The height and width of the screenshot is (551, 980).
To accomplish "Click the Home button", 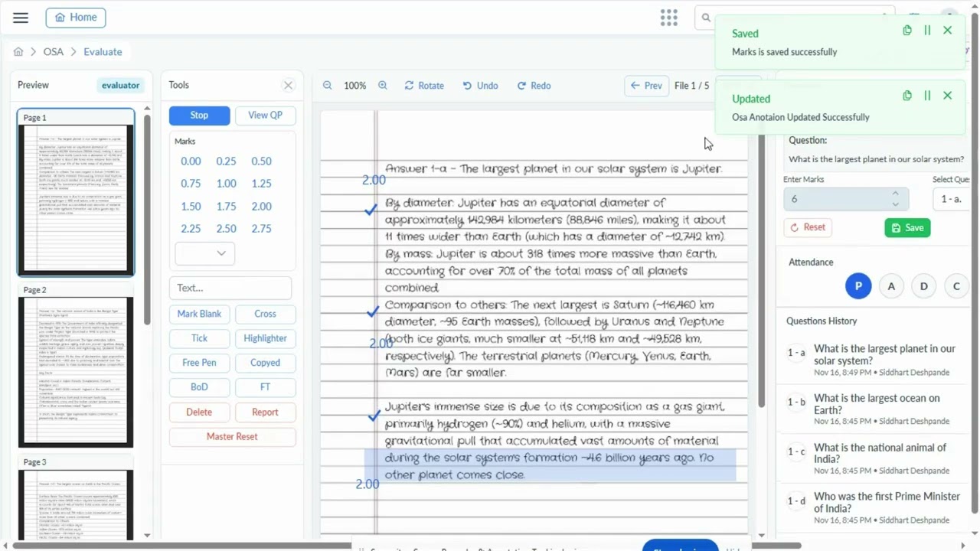I will 76,18.
